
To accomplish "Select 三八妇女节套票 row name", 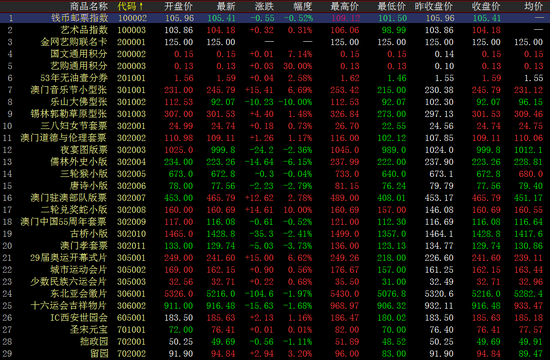I will [x=74, y=126].
